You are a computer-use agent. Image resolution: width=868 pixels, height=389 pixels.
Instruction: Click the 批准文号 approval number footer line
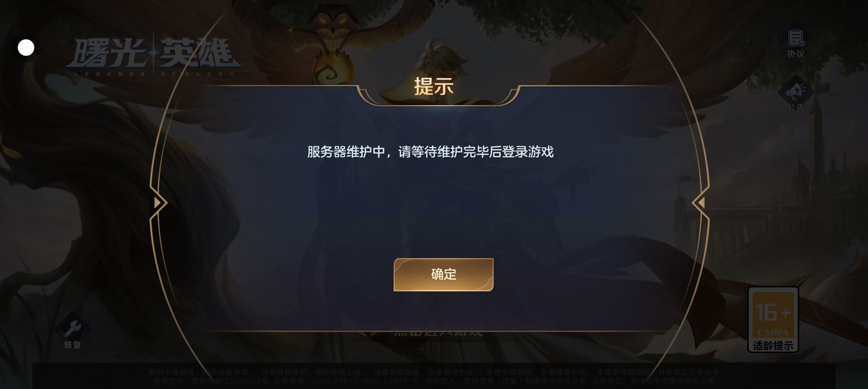(x=434, y=381)
